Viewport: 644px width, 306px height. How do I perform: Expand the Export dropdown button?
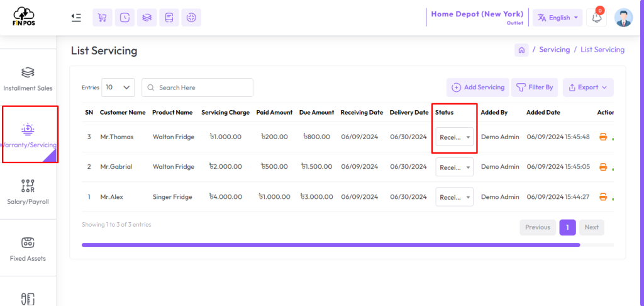[x=588, y=88]
